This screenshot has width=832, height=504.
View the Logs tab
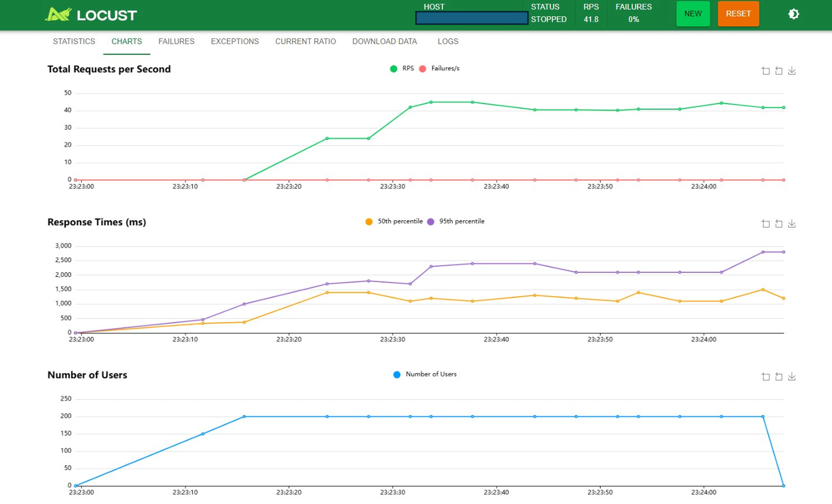pyautogui.click(x=448, y=41)
